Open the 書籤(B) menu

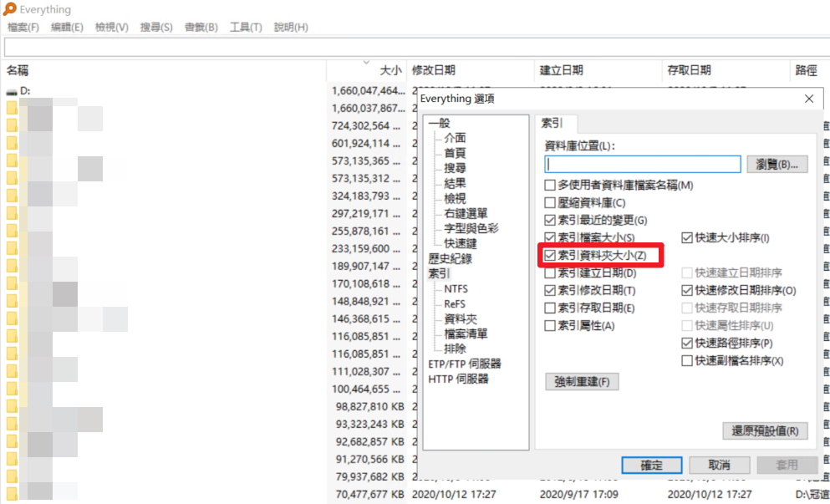(x=201, y=27)
